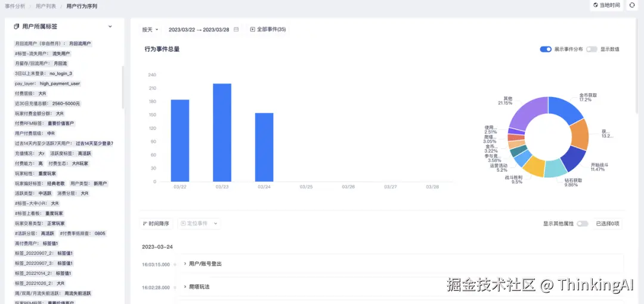This screenshot has height=304, width=644.
Task: Click the 16:02:28.000 timestamp
Action: (x=156, y=287)
